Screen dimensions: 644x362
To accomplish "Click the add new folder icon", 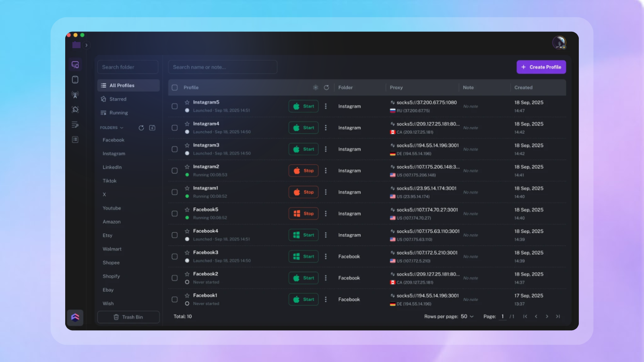I will pos(152,128).
